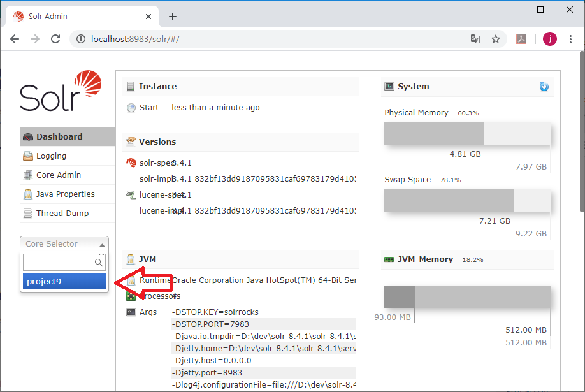Image resolution: width=585 pixels, height=392 pixels.
Task: Open the Thread Dump page
Action: pyautogui.click(x=68, y=213)
